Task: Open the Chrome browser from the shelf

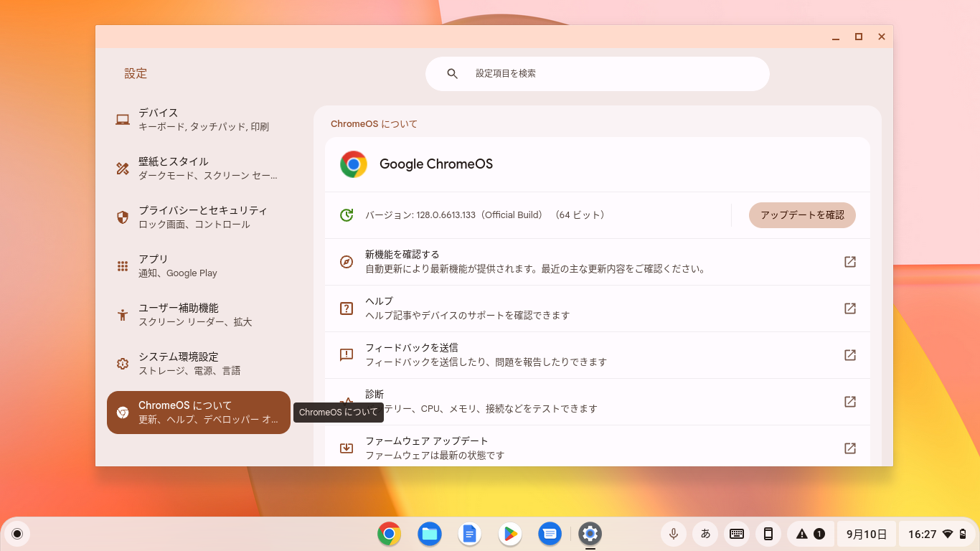Action: [389, 534]
